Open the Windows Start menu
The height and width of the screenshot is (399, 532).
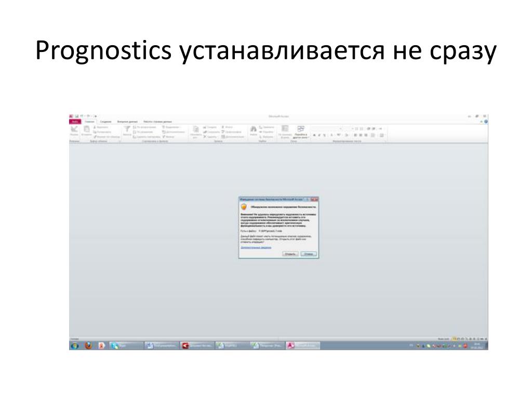point(74,345)
